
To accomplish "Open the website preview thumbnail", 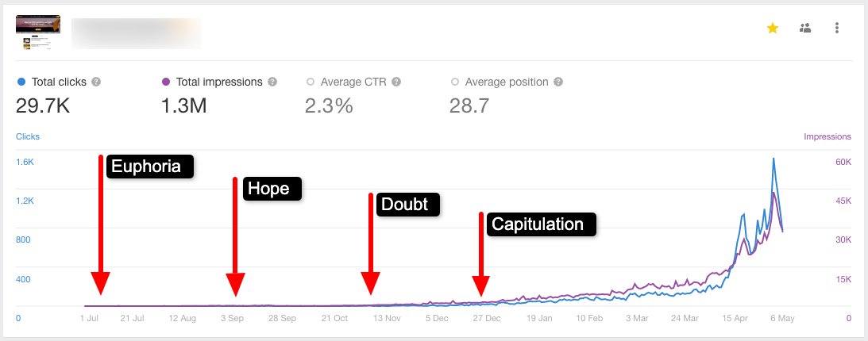I will [x=38, y=33].
